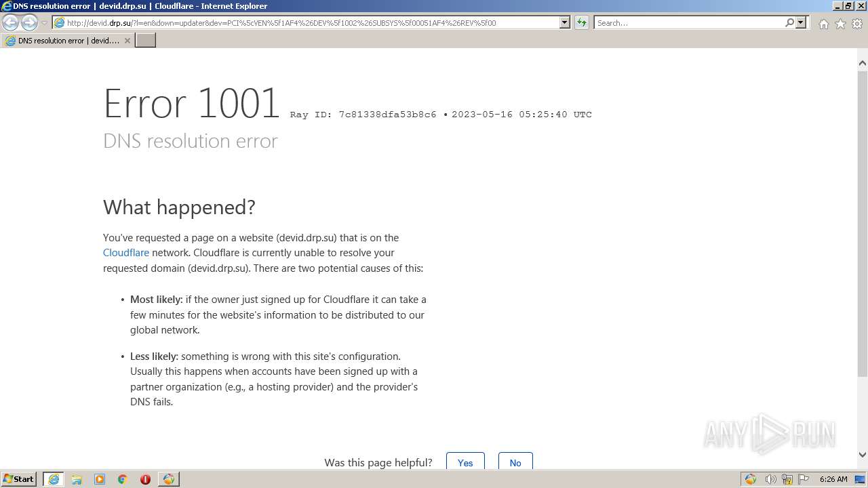Click the vertical scrollbar thumb
Image resolution: width=868 pixels, height=488 pixels.
pyautogui.click(x=862, y=223)
